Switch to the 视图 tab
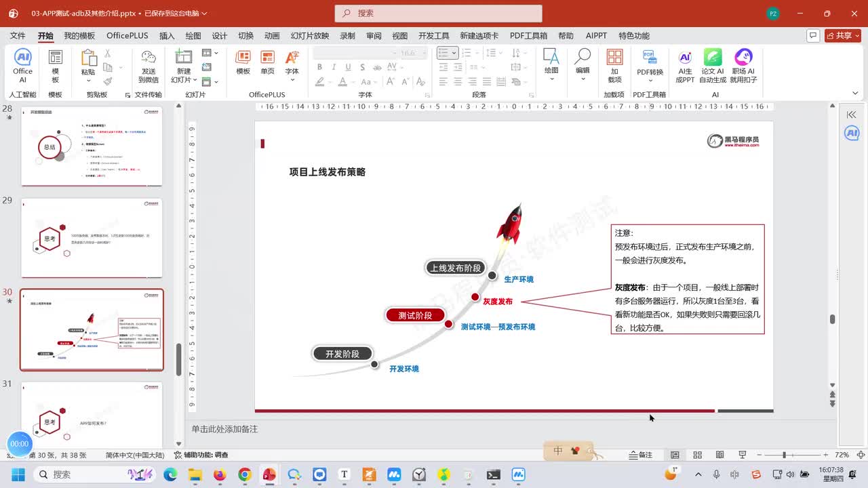Screen dimensions: 868x488 click(400, 36)
